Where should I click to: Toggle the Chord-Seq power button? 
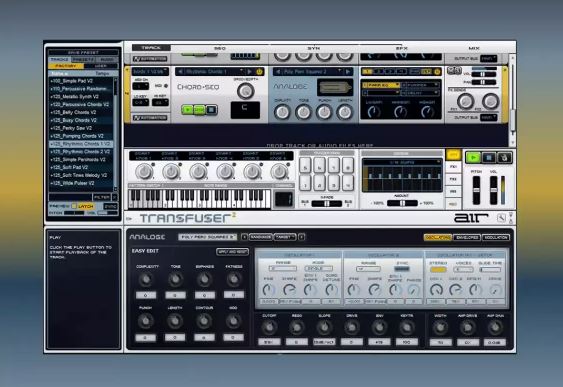[x=260, y=71]
